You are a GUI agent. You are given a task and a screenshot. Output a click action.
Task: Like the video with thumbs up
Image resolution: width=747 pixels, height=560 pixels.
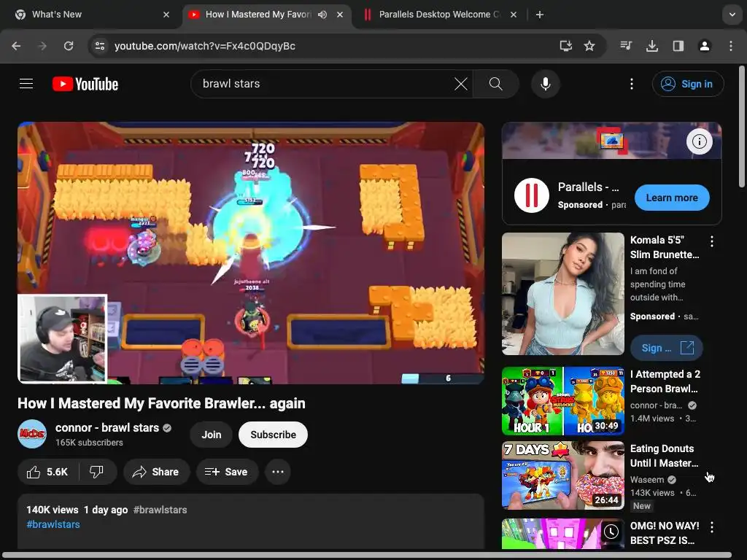[x=47, y=472]
